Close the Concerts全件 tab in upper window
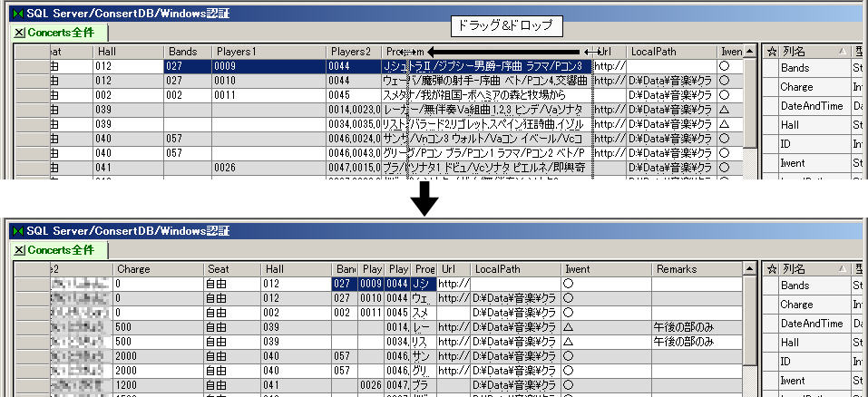This screenshot has height=397, width=868. coord(19,32)
